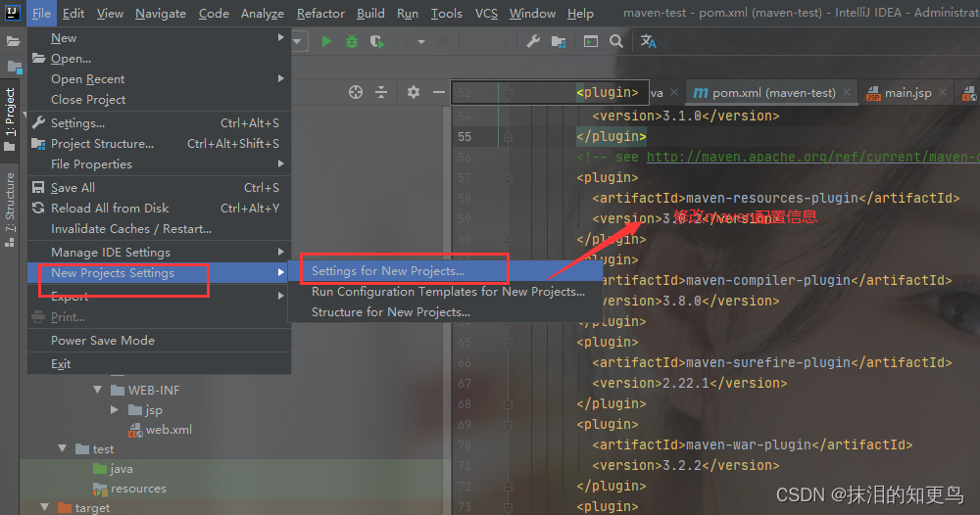Click Save All in File menu

click(x=160, y=187)
